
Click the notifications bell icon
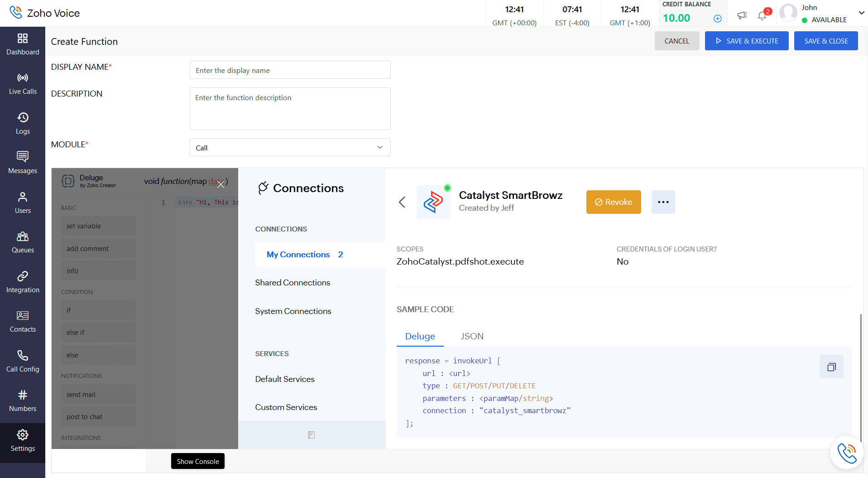tap(762, 16)
